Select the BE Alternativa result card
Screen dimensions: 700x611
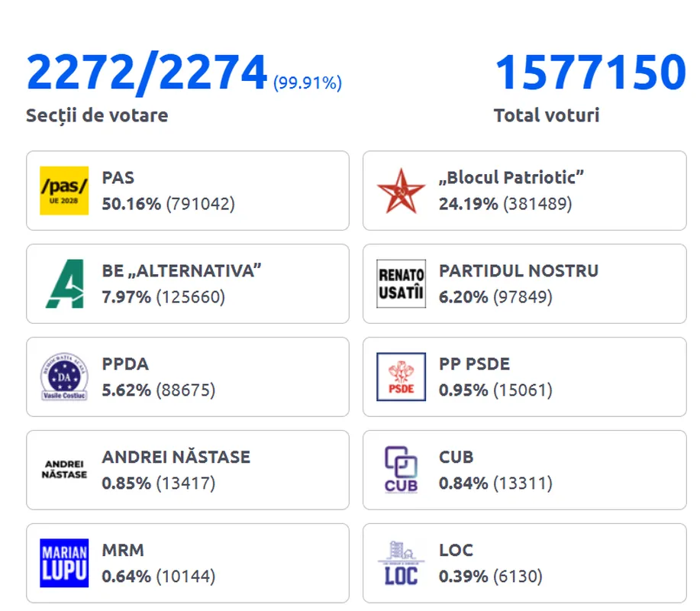coord(188,283)
